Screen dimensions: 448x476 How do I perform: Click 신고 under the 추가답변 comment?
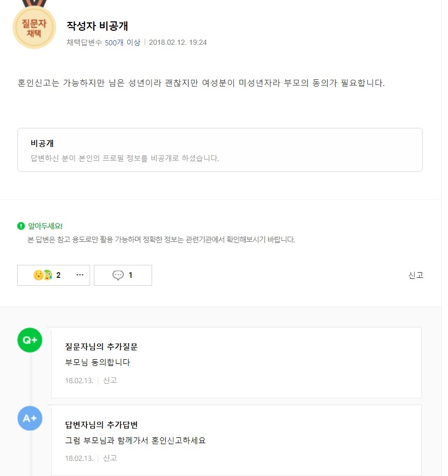coord(110,458)
